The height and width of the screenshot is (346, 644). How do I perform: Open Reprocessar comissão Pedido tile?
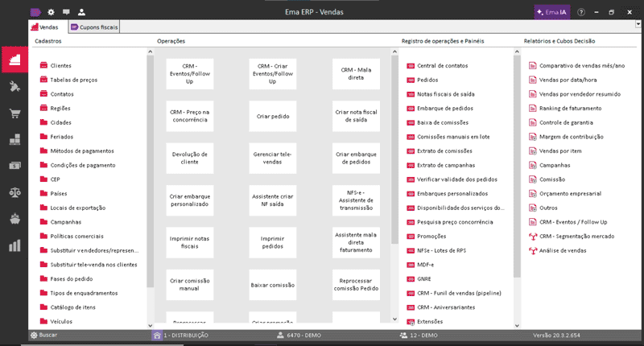click(356, 285)
